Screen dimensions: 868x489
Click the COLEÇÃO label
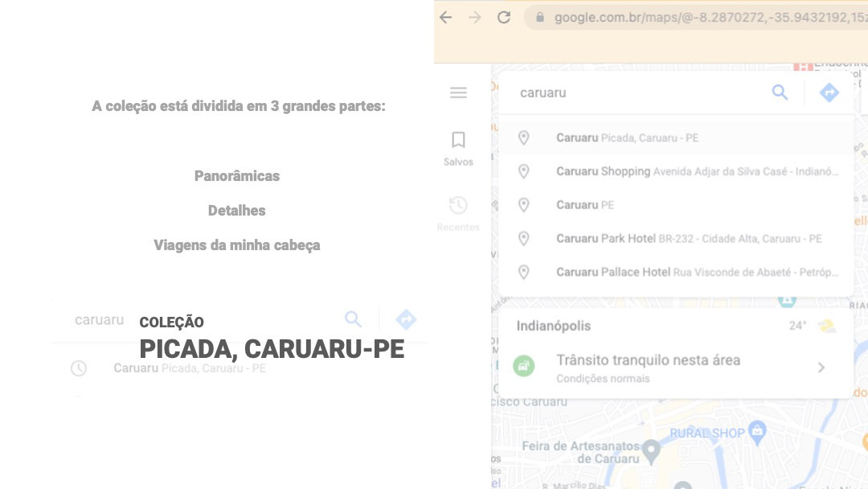click(x=172, y=323)
